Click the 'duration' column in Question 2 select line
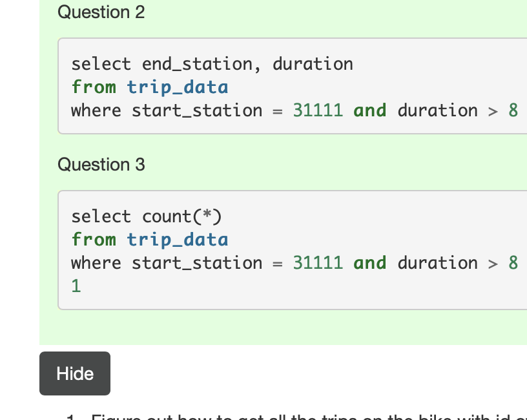The width and height of the screenshot is (527, 420). 313,64
